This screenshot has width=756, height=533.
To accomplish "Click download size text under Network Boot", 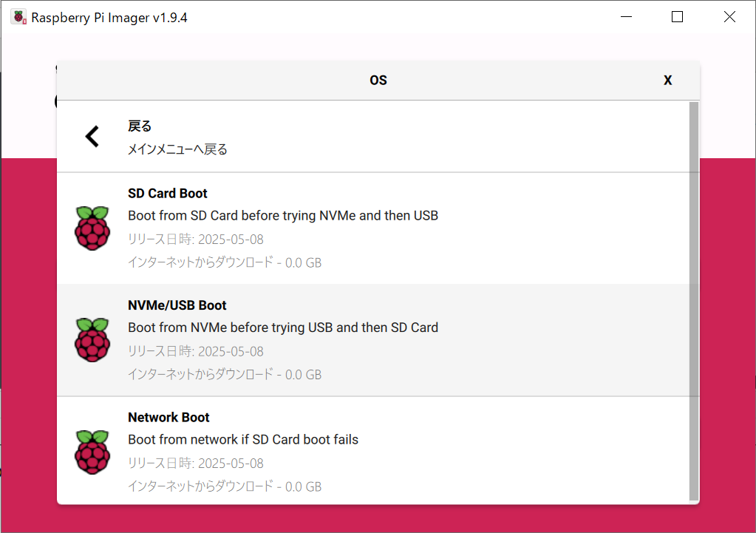I will [x=225, y=486].
